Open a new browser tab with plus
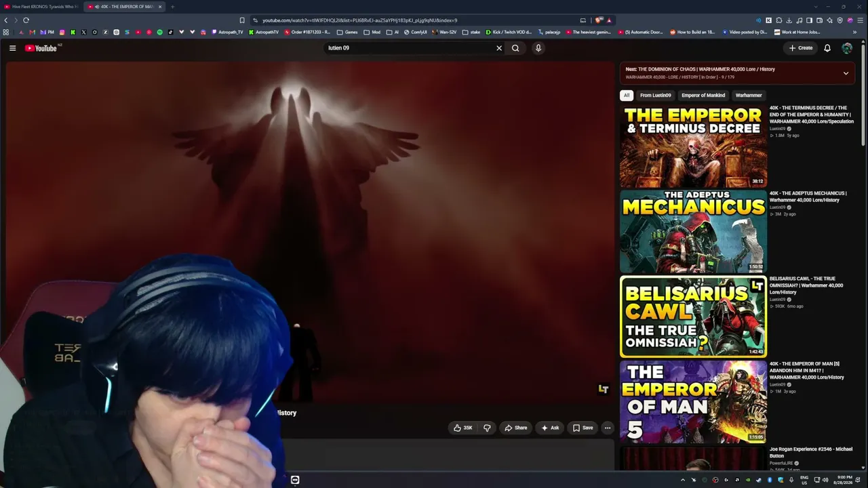The height and width of the screenshot is (488, 868). (x=172, y=7)
